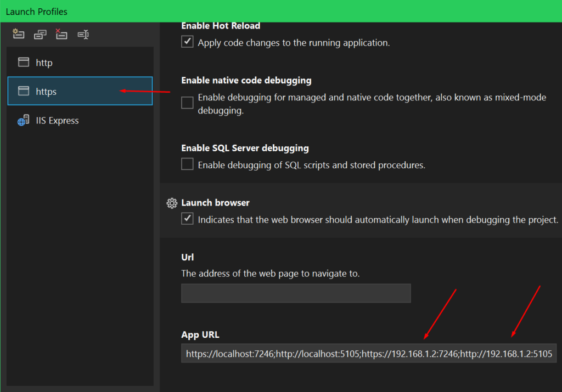Create a new launch profile icon
Viewport: 562px width, 392px height.
[x=18, y=34]
